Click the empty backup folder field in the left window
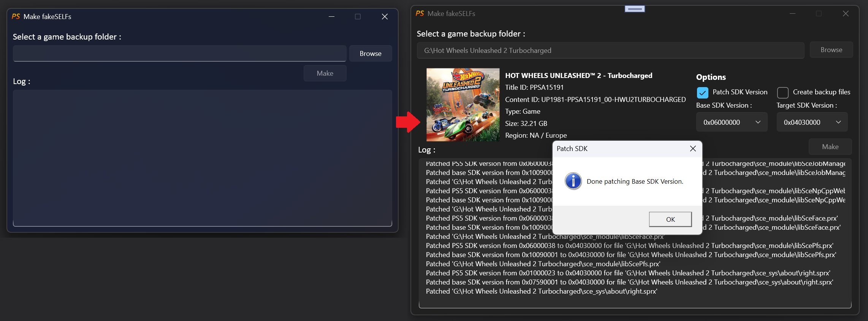The width and height of the screenshot is (868, 321). [x=179, y=54]
